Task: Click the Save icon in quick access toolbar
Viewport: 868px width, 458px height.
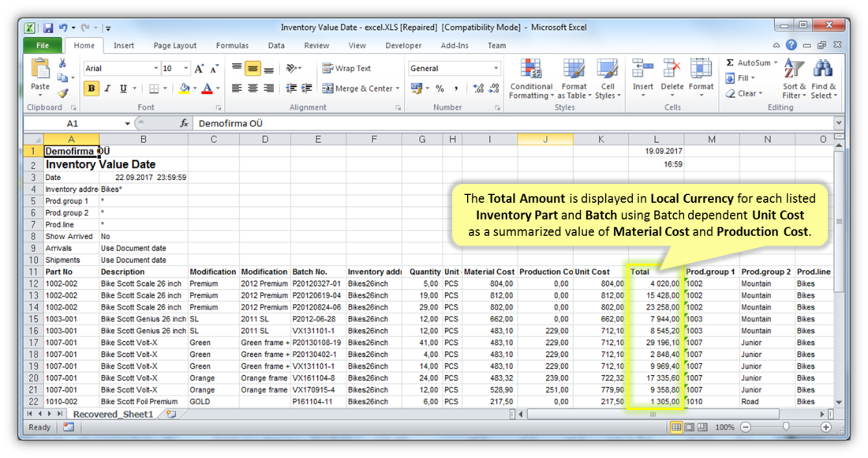Action: (x=48, y=27)
